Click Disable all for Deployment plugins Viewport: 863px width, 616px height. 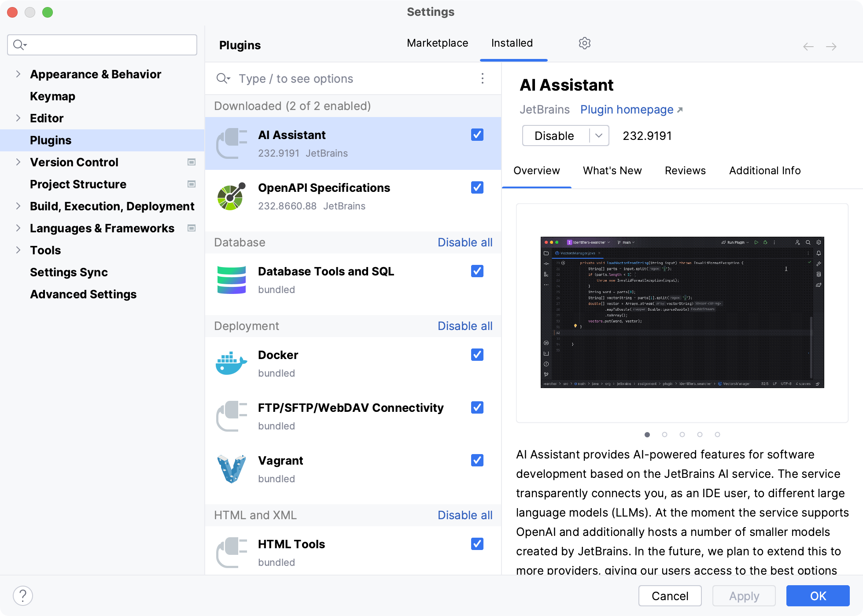point(465,326)
